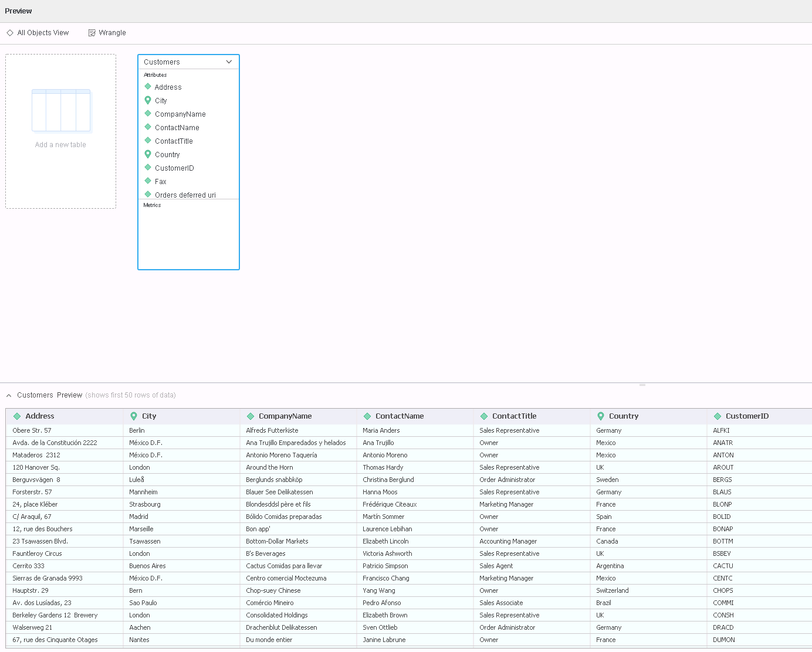Select the ContactName attribute in Customers table
Image resolution: width=812 pixels, height=652 pixels.
[x=177, y=128]
